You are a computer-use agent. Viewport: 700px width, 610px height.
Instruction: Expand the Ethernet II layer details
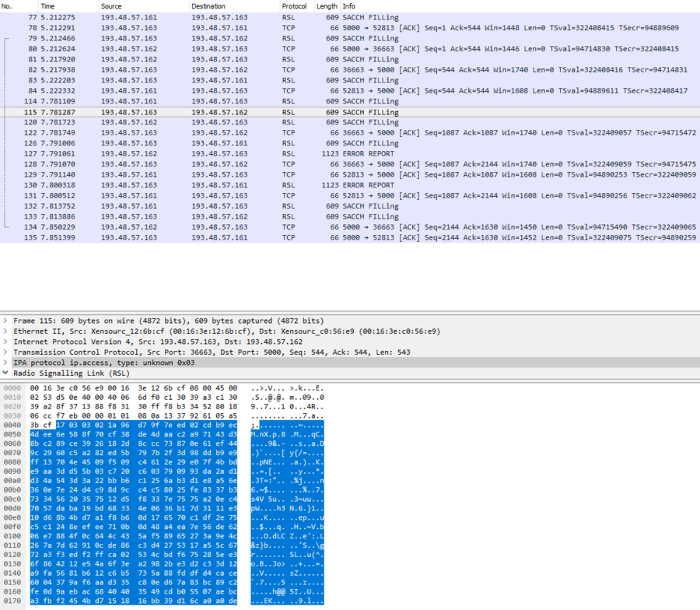pyautogui.click(x=6, y=331)
